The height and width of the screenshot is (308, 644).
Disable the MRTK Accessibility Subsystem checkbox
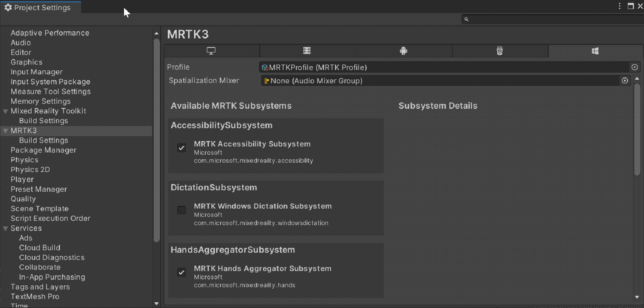point(181,148)
